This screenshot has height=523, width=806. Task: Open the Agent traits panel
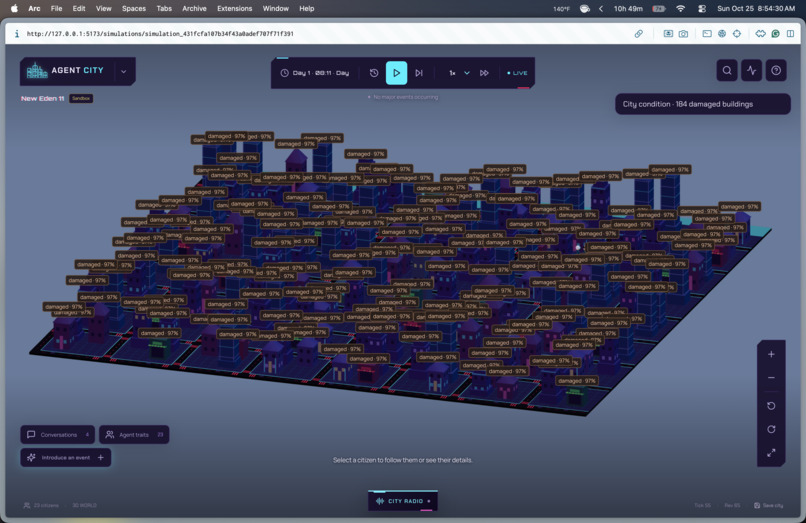pyautogui.click(x=134, y=435)
